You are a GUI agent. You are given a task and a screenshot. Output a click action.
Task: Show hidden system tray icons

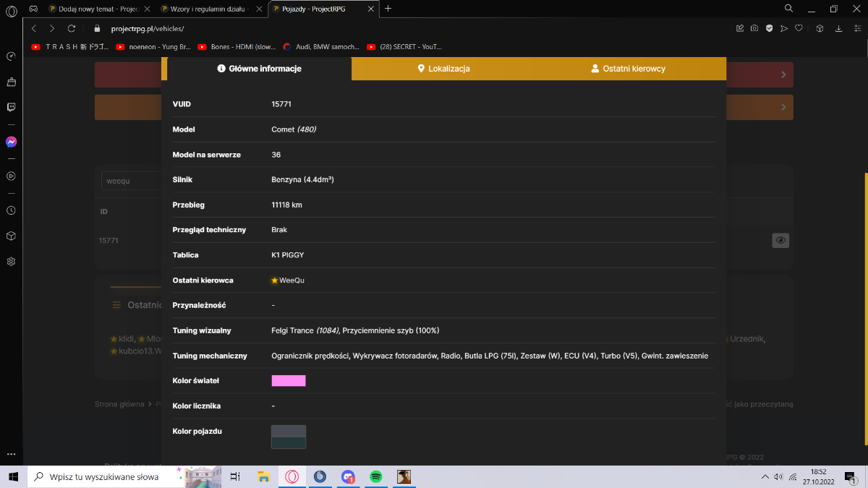[x=765, y=477]
